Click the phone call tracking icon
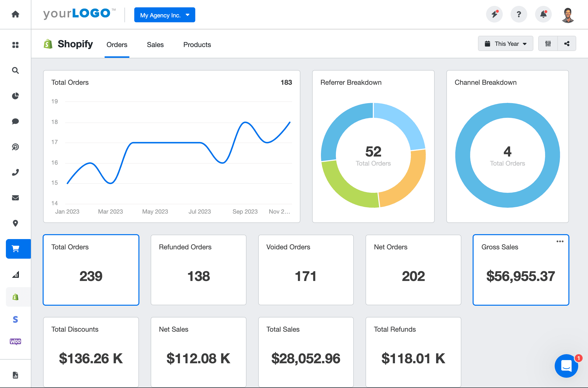 coord(15,172)
